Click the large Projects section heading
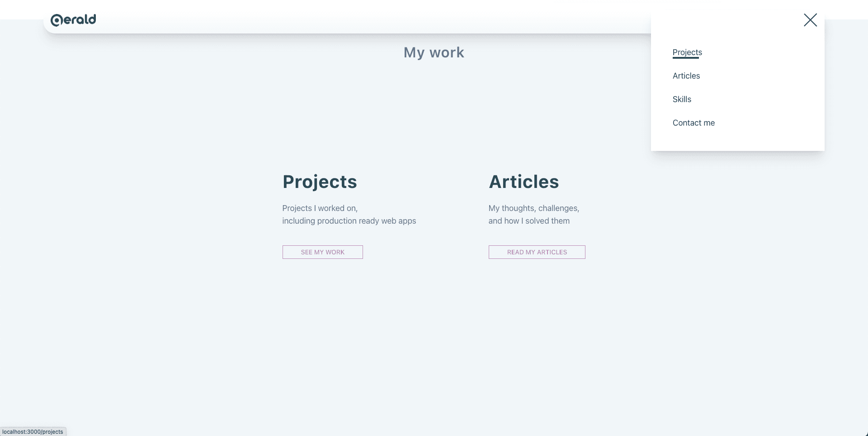Viewport: 868px width, 436px height. coord(320,182)
